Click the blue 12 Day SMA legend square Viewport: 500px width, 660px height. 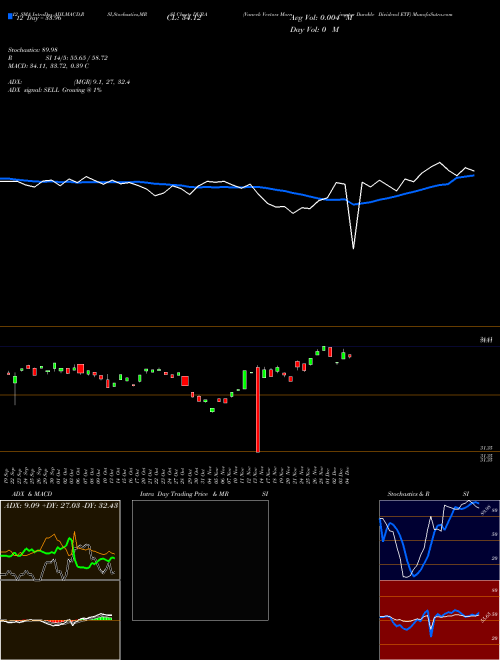(x=10, y=16)
